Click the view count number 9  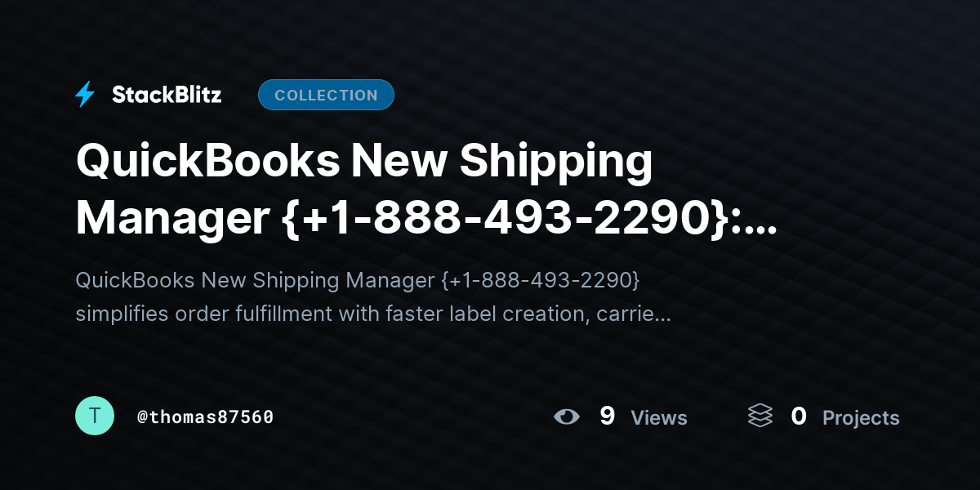click(x=607, y=416)
